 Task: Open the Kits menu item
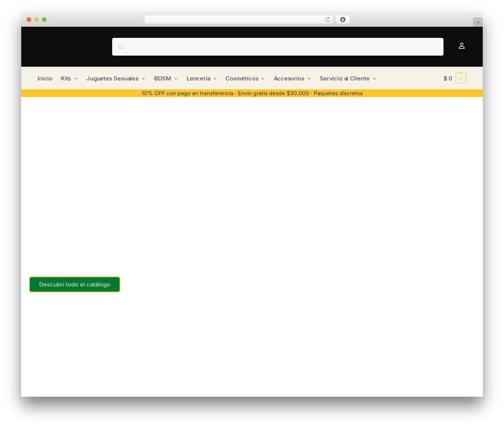(x=66, y=78)
